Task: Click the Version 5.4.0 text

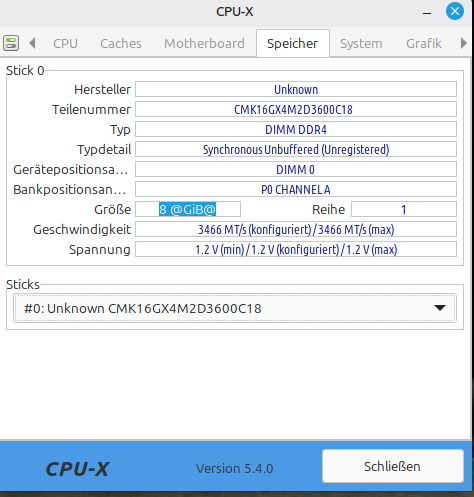Action: pos(234,468)
